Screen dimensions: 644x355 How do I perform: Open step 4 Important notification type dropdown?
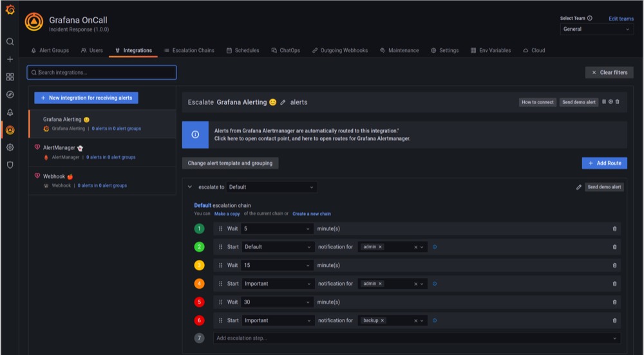coord(278,284)
